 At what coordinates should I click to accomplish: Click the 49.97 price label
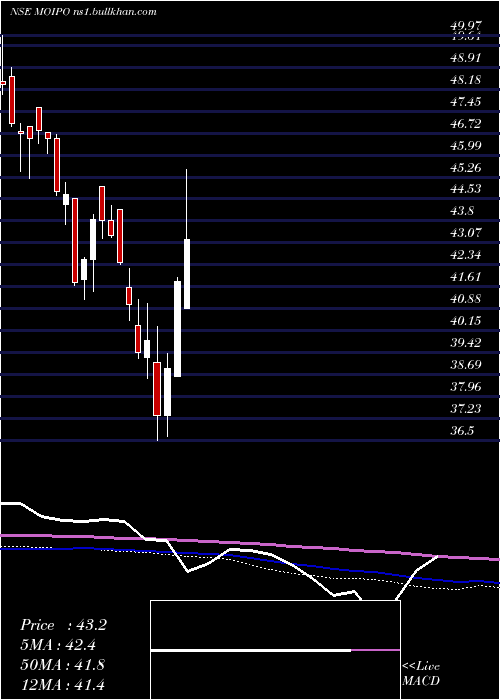coord(466,28)
